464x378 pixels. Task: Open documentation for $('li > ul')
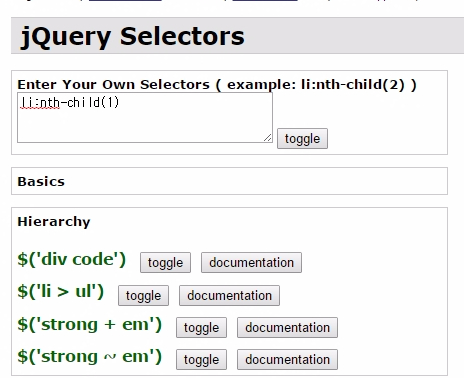click(229, 295)
